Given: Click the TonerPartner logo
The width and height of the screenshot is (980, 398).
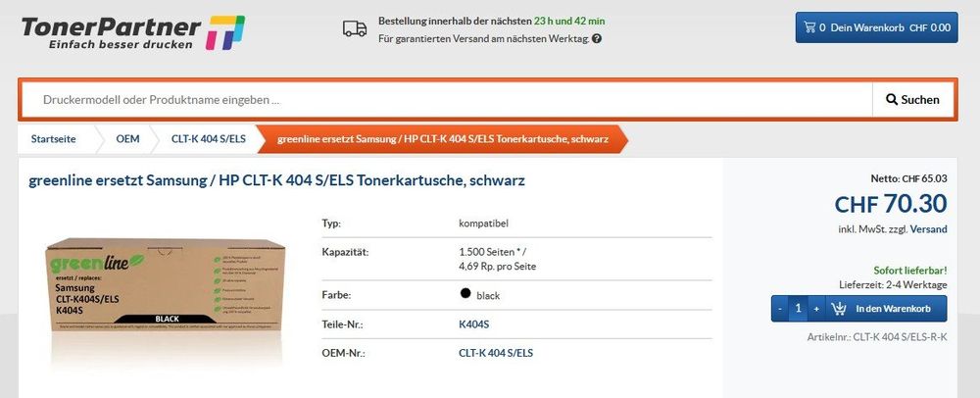Looking at the screenshot, I should coord(133,32).
